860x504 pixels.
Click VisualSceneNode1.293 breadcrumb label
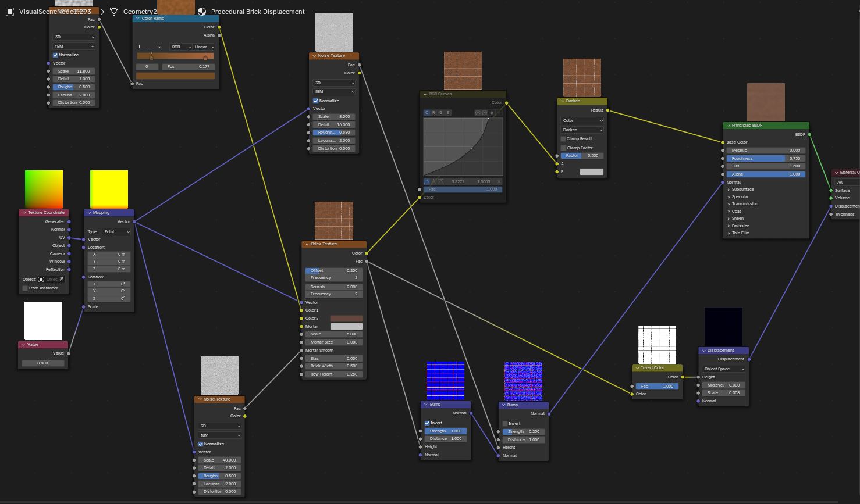[55, 12]
